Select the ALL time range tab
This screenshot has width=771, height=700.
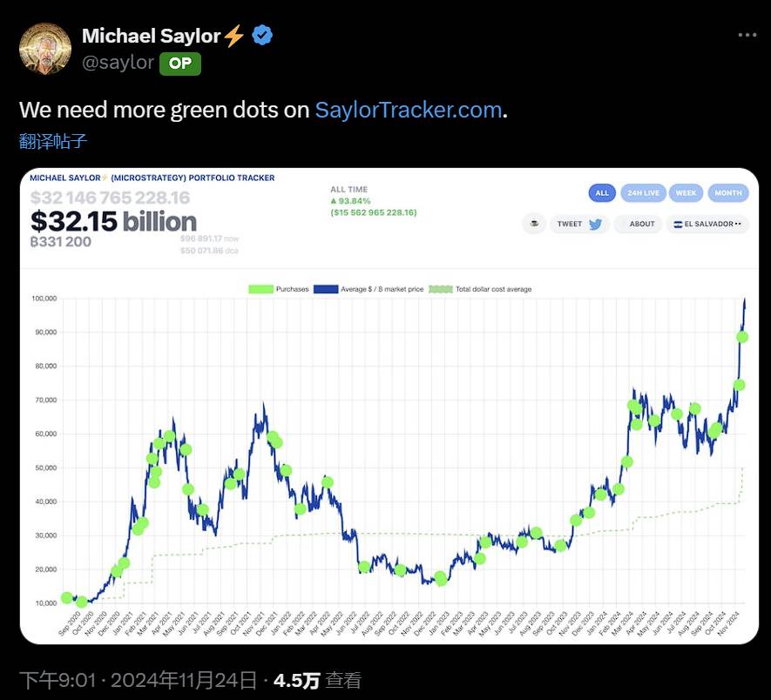601,192
